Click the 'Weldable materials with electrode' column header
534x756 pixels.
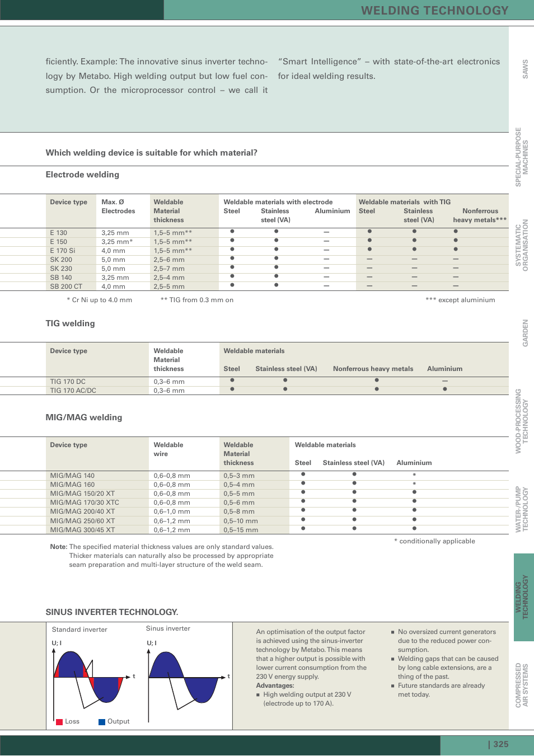point(278,202)
